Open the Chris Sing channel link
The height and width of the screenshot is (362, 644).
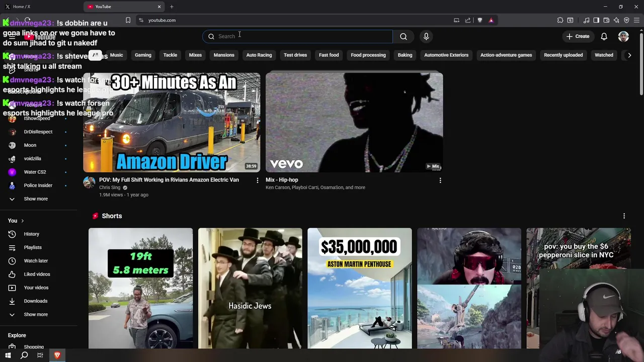[x=110, y=188]
